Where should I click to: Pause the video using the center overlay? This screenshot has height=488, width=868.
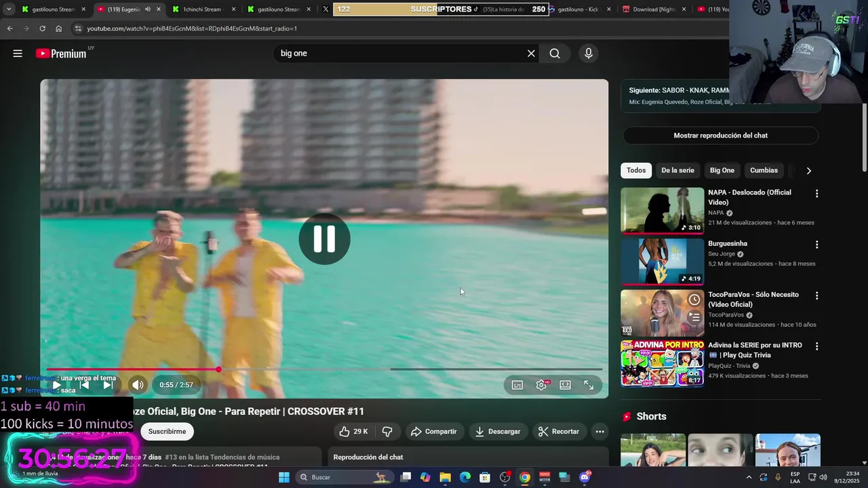coord(324,239)
